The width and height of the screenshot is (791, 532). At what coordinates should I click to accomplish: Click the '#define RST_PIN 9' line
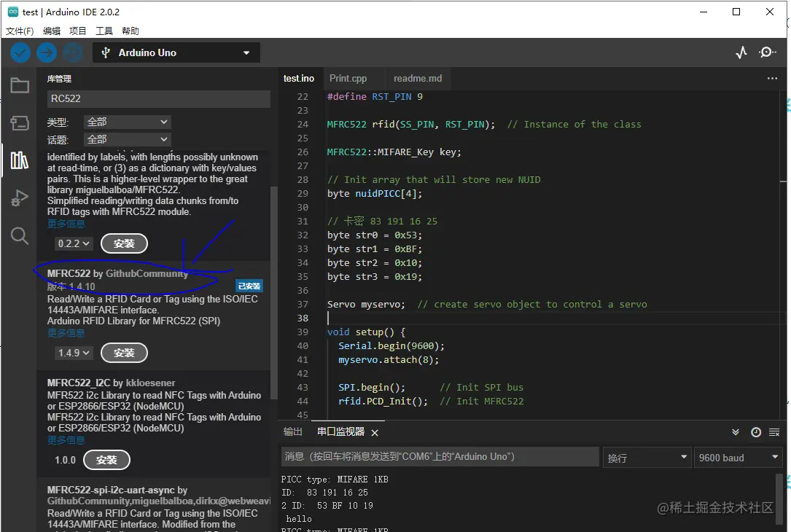point(375,96)
